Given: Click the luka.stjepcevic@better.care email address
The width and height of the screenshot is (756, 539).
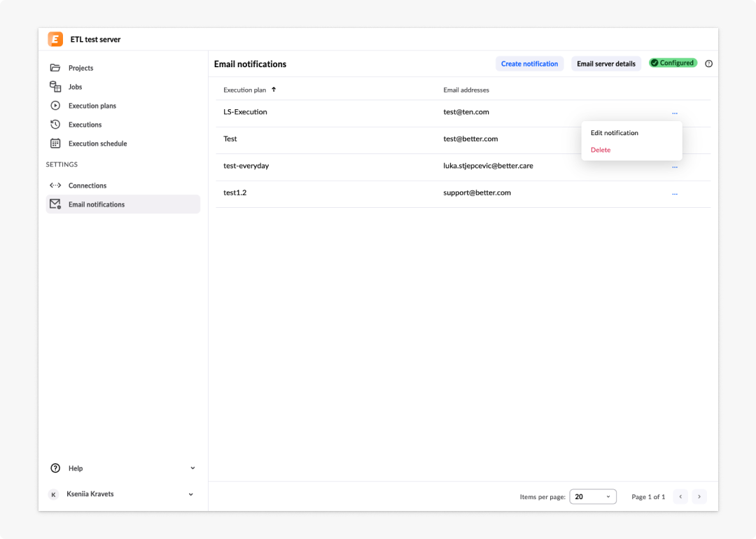Looking at the screenshot, I should pos(489,166).
